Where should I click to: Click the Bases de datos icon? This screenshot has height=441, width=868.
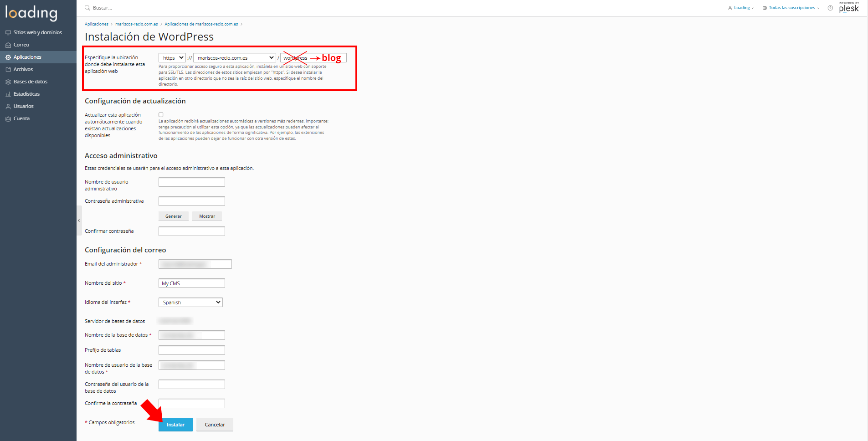(x=8, y=82)
